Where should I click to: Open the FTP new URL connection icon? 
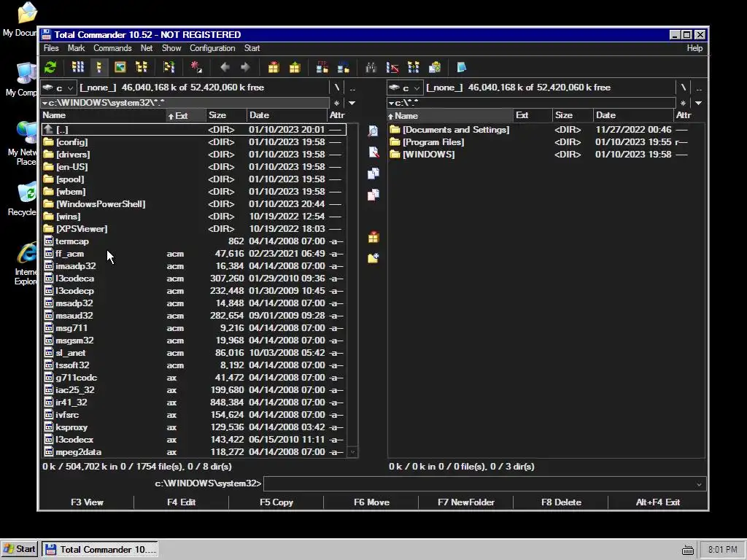pyautogui.click(x=344, y=67)
